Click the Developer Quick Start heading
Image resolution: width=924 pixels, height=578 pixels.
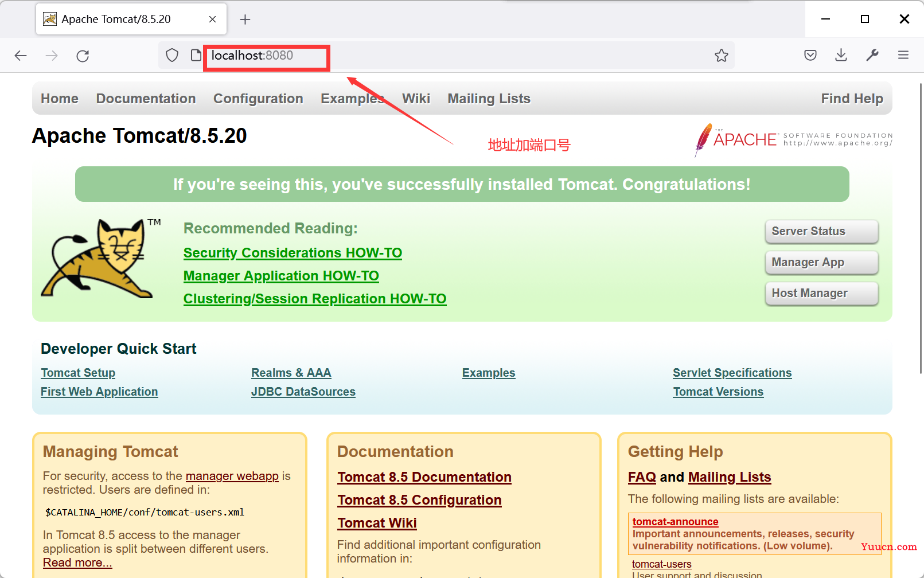tap(119, 349)
